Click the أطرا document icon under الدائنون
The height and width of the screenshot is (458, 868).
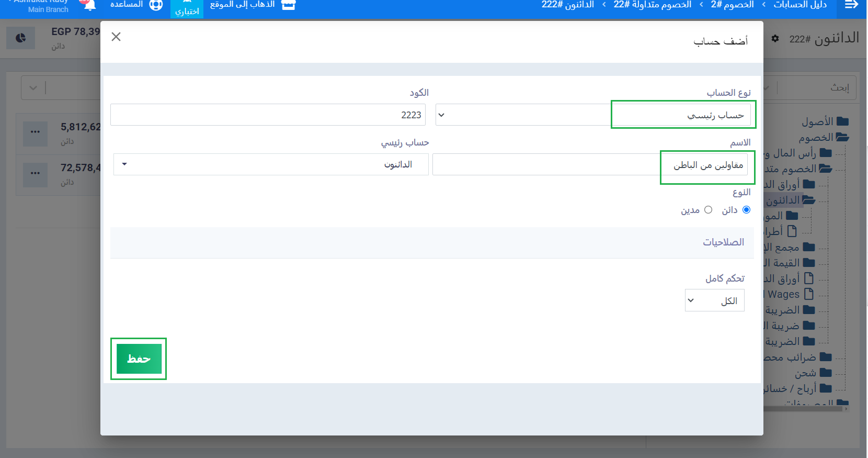click(x=792, y=231)
